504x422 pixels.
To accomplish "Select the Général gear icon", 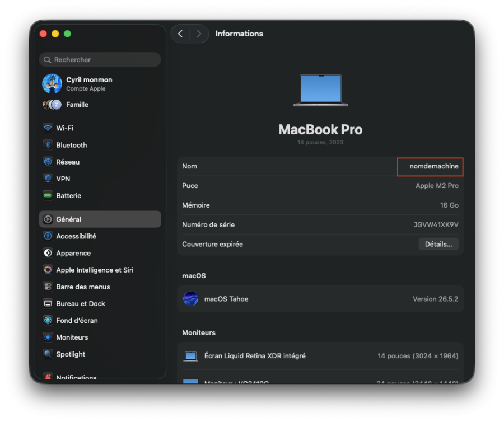I will click(x=48, y=219).
